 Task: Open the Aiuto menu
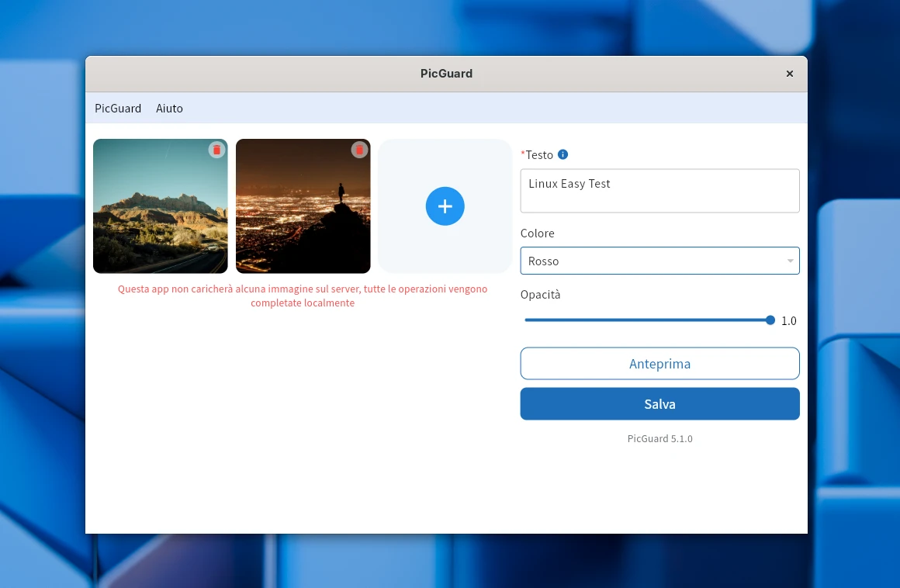click(x=169, y=109)
